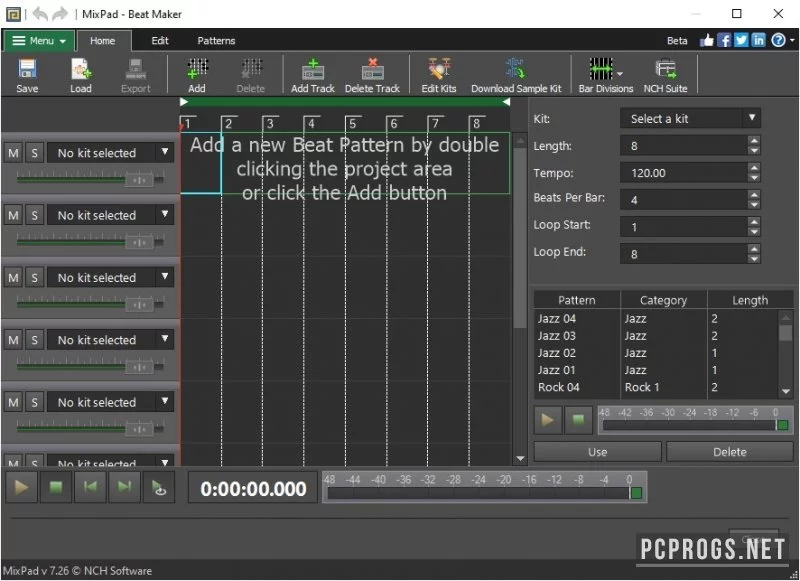Expand the help menu arrow
This screenshot has height=581, width=800.
(792, 40)
